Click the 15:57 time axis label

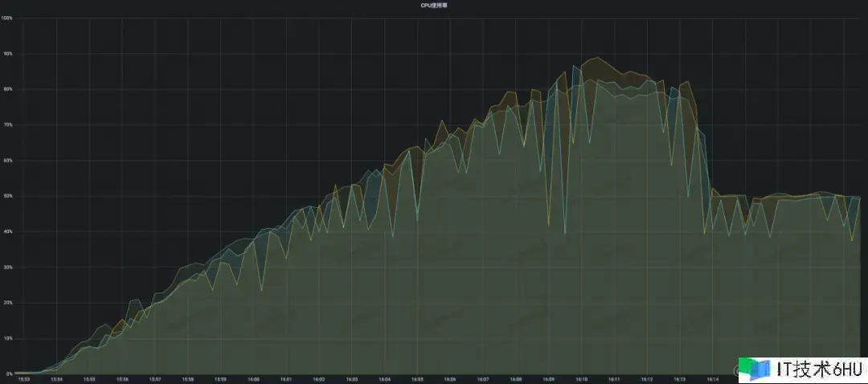(x=155, y=379)
